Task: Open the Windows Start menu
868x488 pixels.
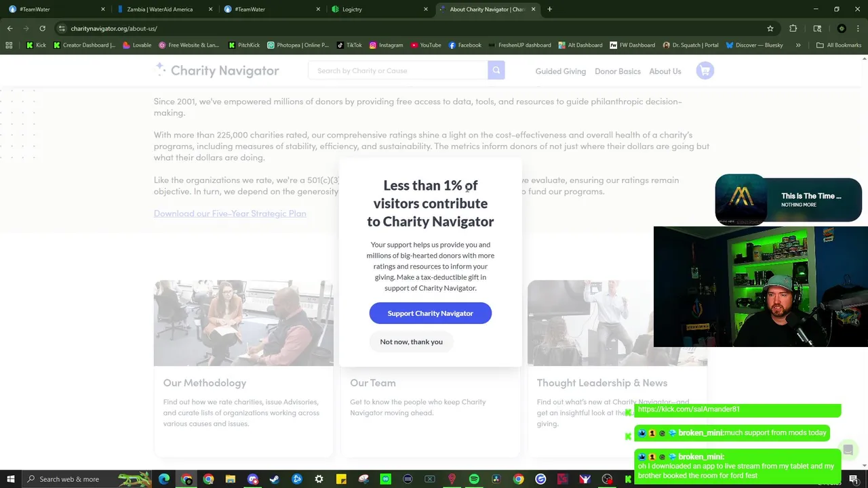Action: point(10,479)
